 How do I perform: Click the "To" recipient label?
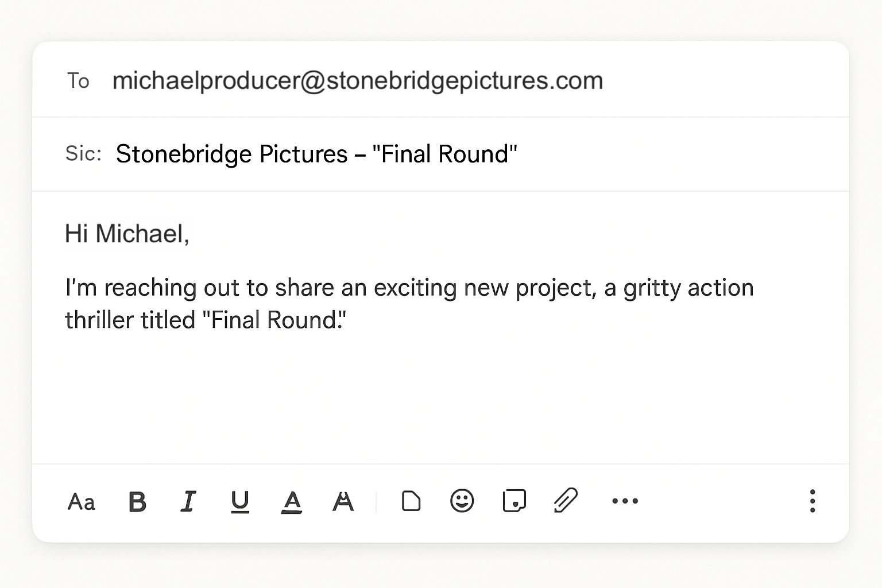click(78, 80)
